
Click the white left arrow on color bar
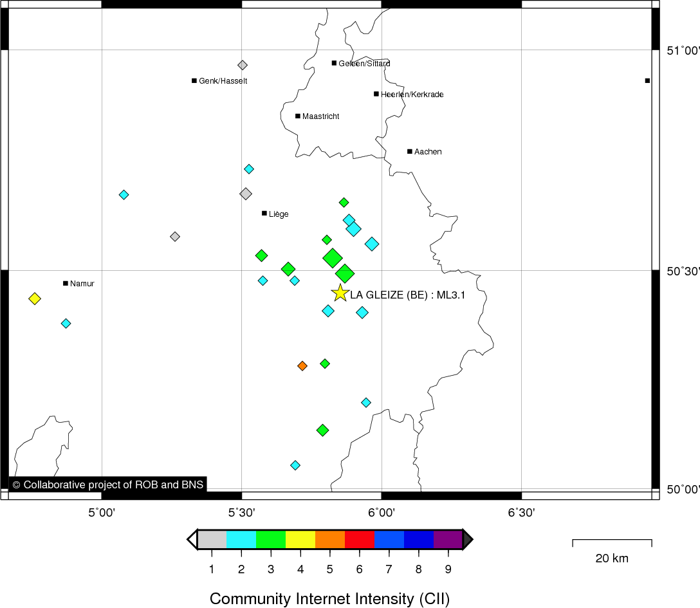tap(192, 539)
